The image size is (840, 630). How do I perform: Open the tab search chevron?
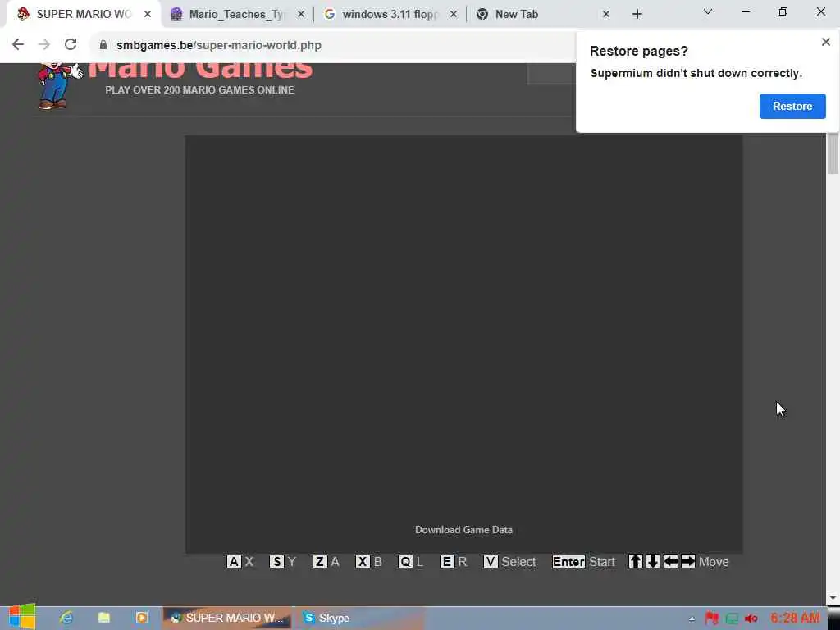(708, 11)
